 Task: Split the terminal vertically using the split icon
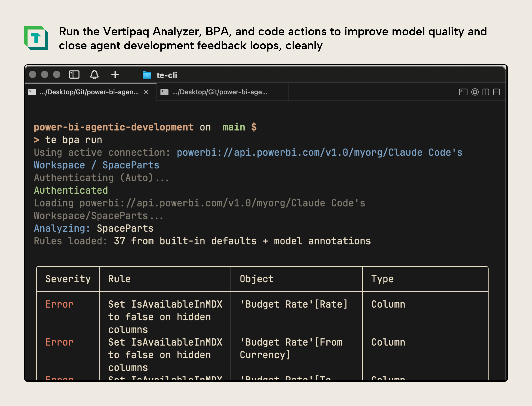(x=486, y=92)
